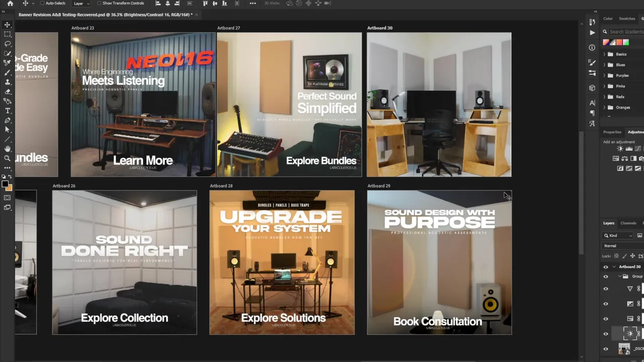Add an Invert adjustment layer
This screenshot has height=362, width=644.
coord(620,168)
